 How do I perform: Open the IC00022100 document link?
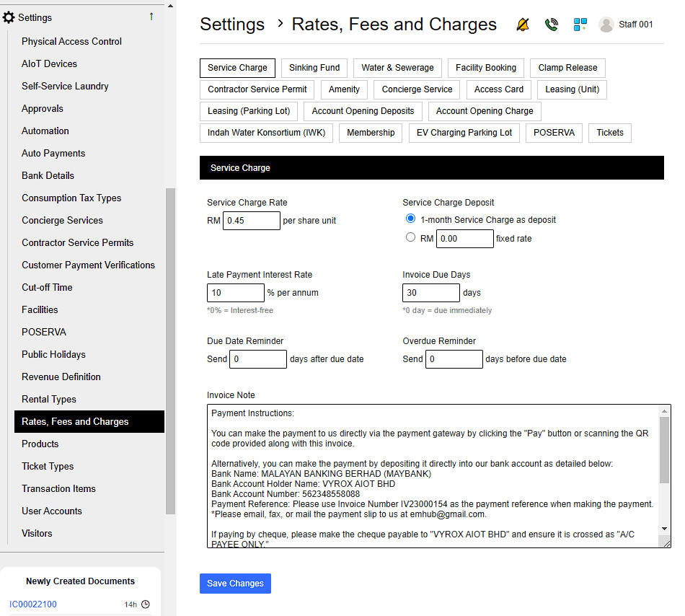click(x=33, y=604)
